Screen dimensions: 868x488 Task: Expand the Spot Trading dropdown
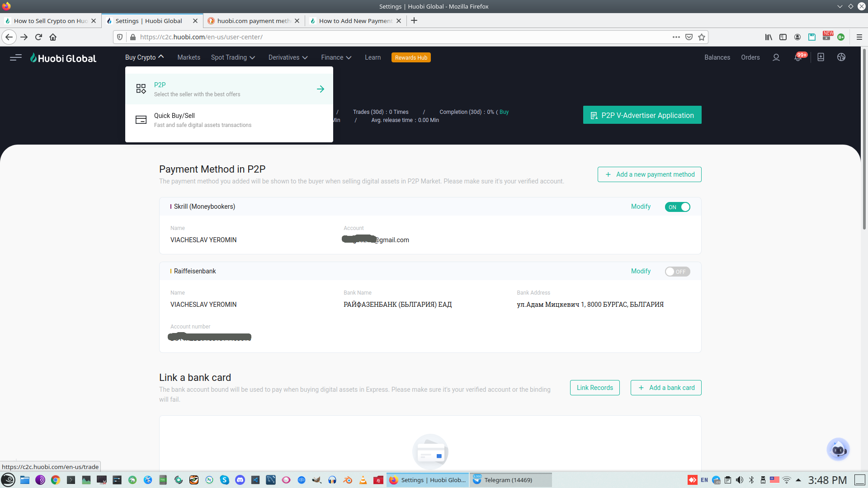point(233,57)
